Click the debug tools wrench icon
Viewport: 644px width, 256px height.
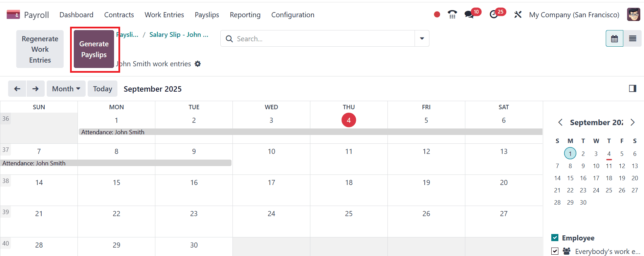518,15
